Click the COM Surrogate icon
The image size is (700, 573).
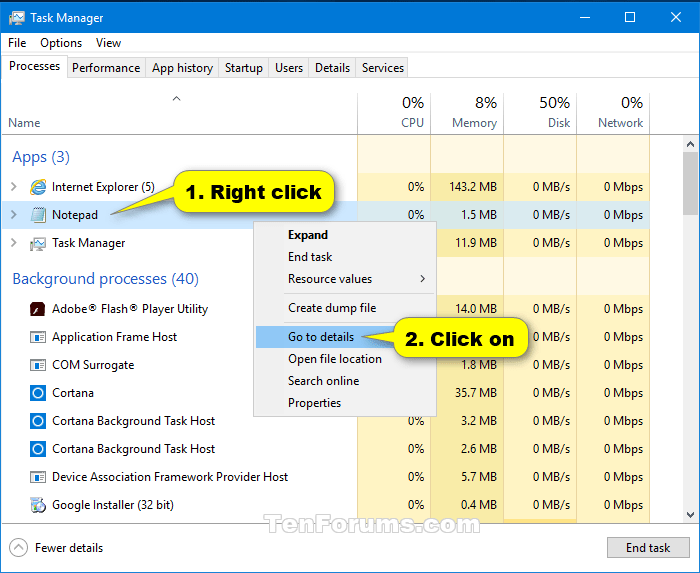[38, 365]
